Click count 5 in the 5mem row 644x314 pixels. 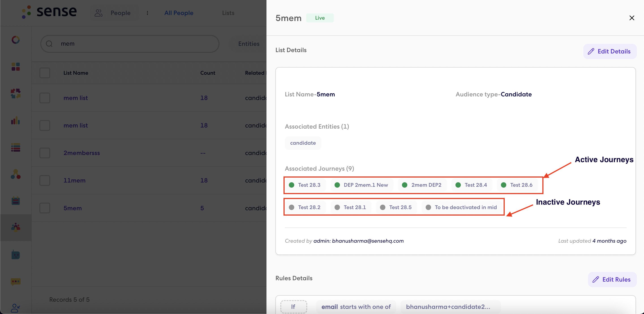(x=202, y=208)
